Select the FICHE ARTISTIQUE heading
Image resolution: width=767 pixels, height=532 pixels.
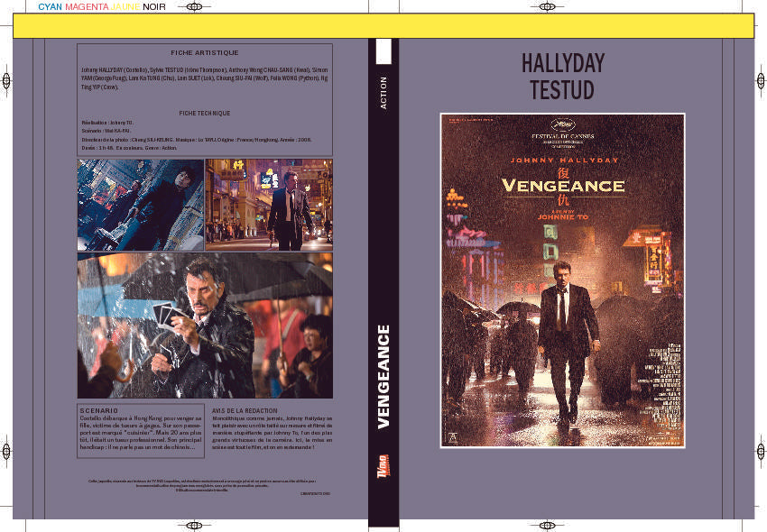[205, 53]
